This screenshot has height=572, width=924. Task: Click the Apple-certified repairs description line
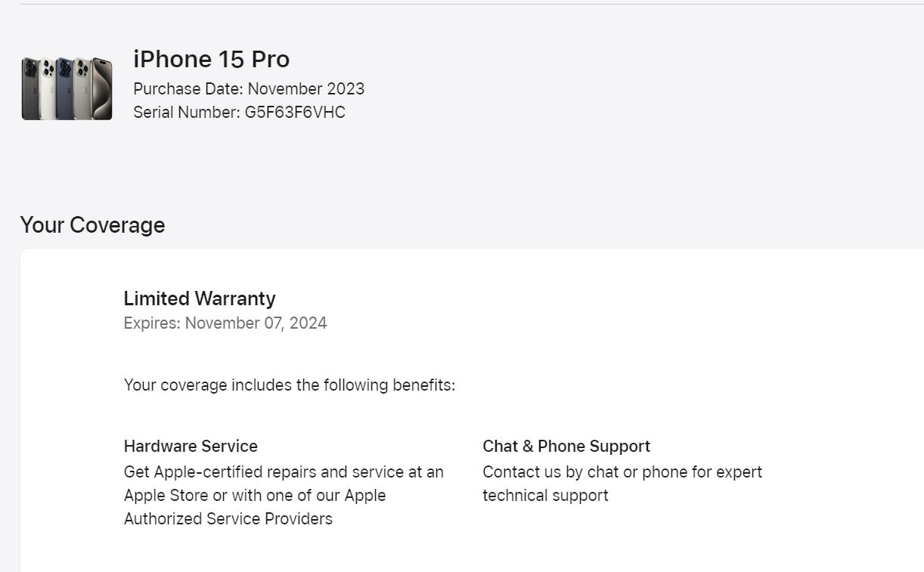pyautogui.click(x=284, y=472)
